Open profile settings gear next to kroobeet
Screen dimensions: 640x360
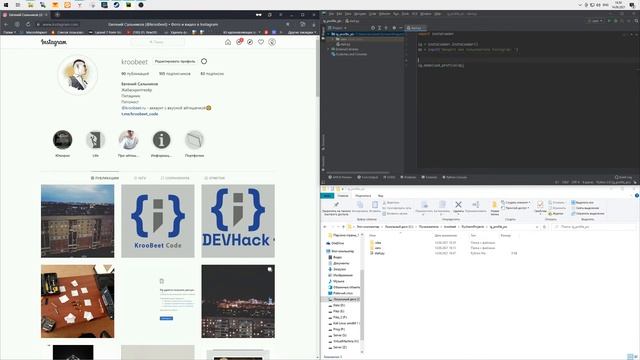click(204, 61)
